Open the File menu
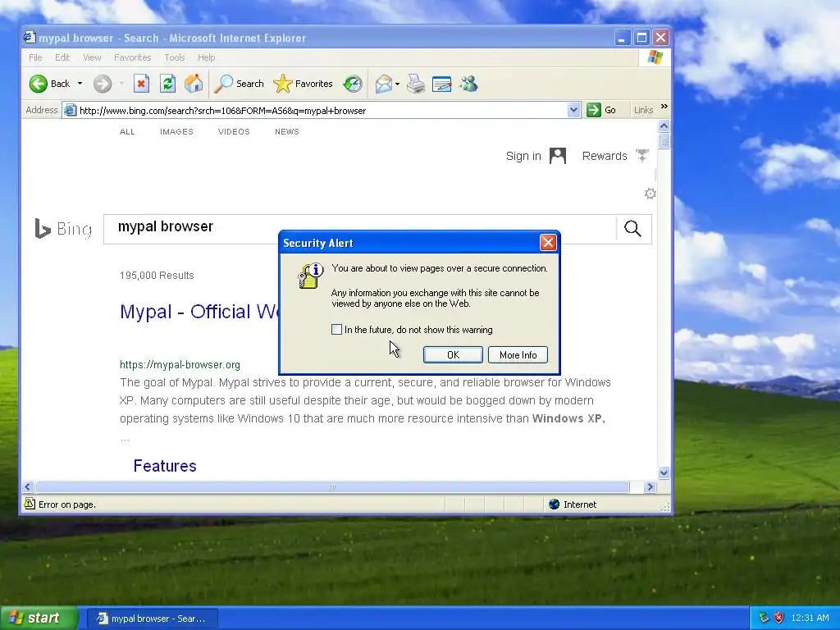Viewport: 840px width, 630px height. [x=35, y=57]
